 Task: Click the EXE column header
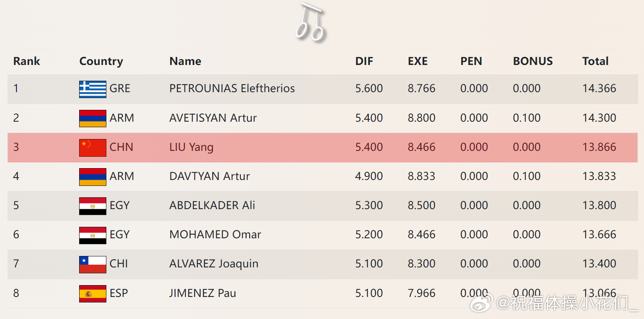[x=418, y=61]
